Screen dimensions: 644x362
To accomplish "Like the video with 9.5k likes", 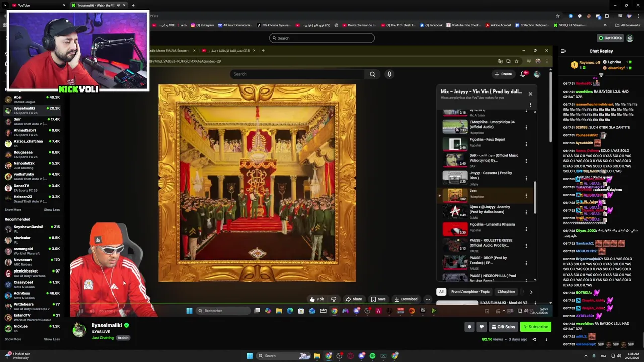I will pyautogui.click(x=316, y=299).
